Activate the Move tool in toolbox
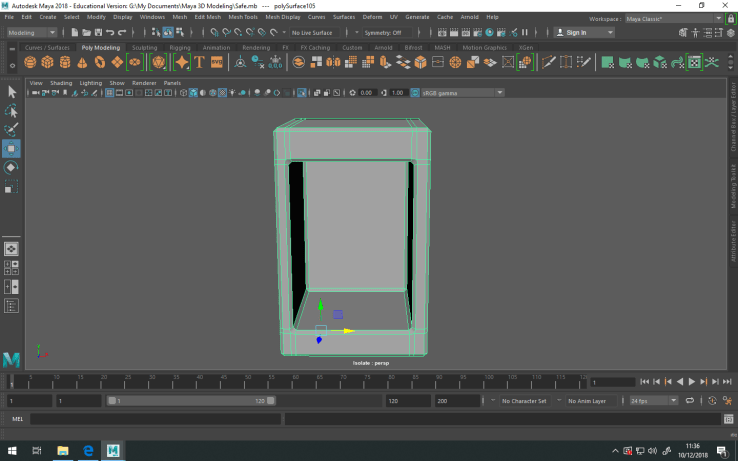The height and width of the screenshot is (461, 738). (11, 149)
